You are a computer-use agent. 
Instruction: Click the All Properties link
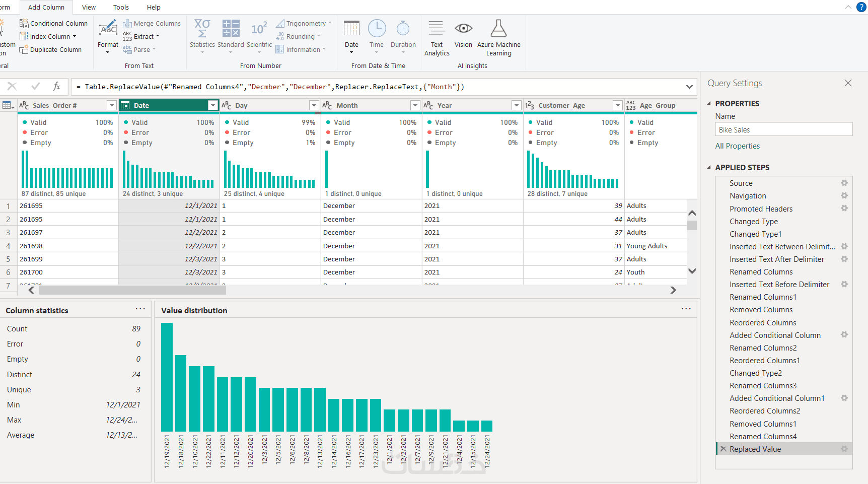[738, 146]
